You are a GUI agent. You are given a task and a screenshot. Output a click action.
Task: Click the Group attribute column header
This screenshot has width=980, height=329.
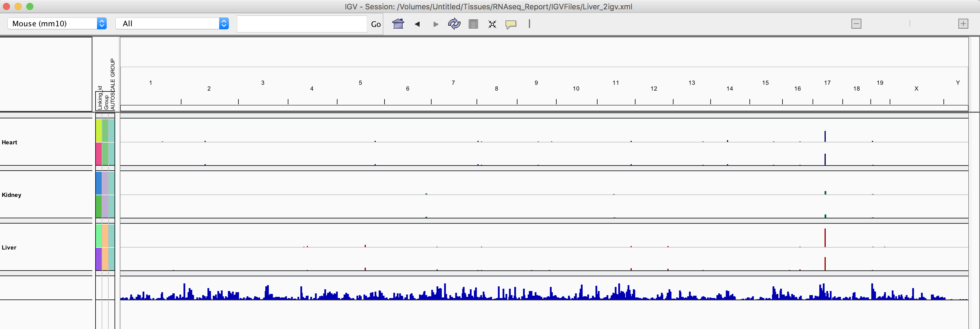106,102
